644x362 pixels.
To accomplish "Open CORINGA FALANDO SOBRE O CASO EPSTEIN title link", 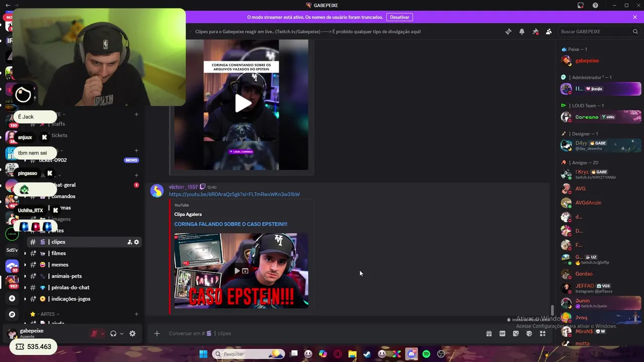I will click(231, 224).
